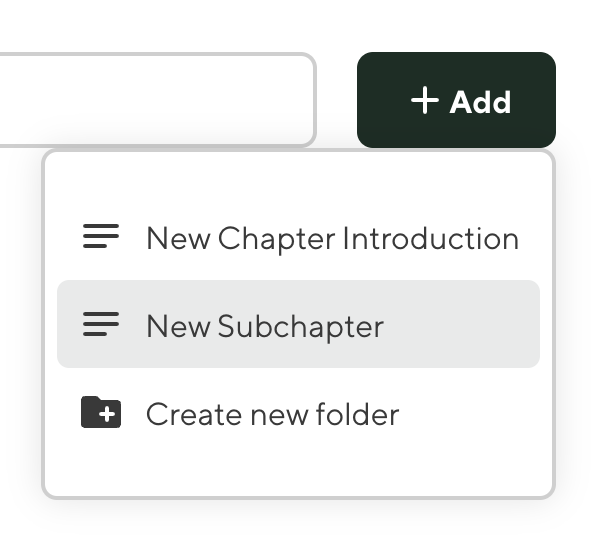Select Create new folder menu entry
The image size is (600, 546).
(x=272, y=414)
